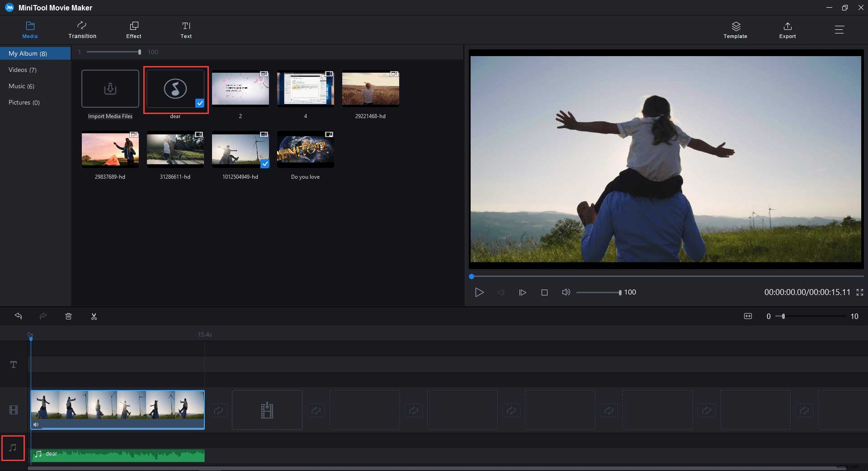Click the Undo icon above the timeline

click(x=19, y=316)
